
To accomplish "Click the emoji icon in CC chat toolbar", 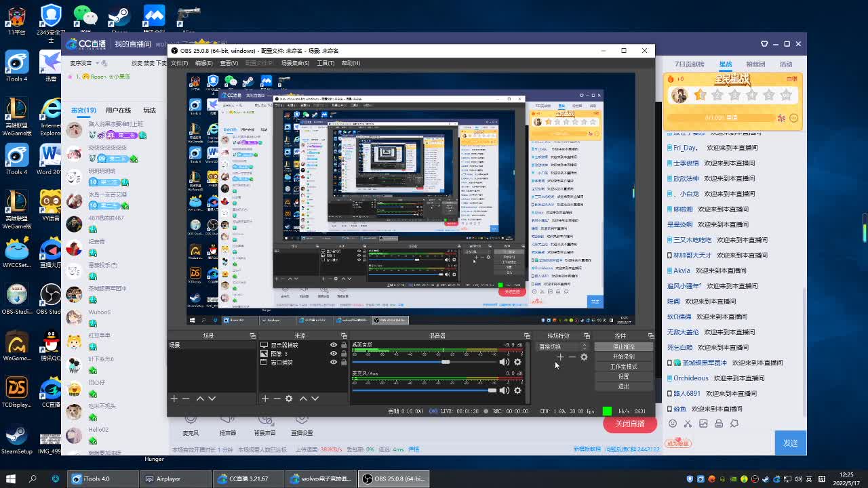I will 673,424.
